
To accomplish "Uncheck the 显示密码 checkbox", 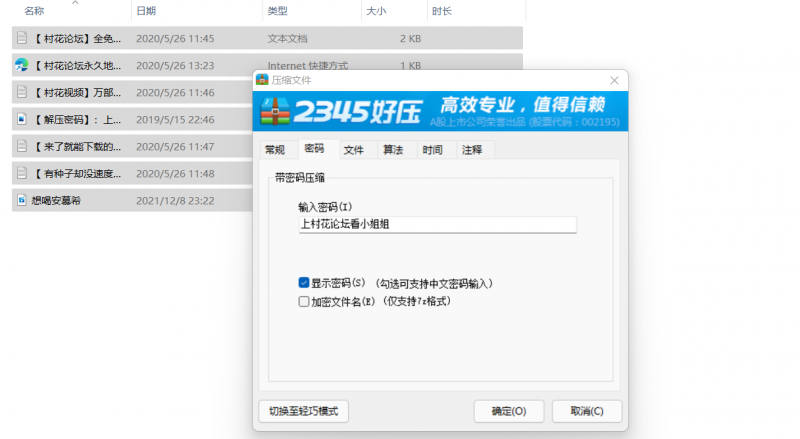I will [304, 283].
